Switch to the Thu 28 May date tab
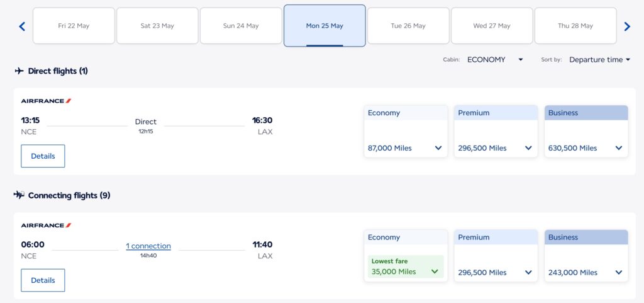The width and height of the screenshot is (644, 303). pos(575,26)
